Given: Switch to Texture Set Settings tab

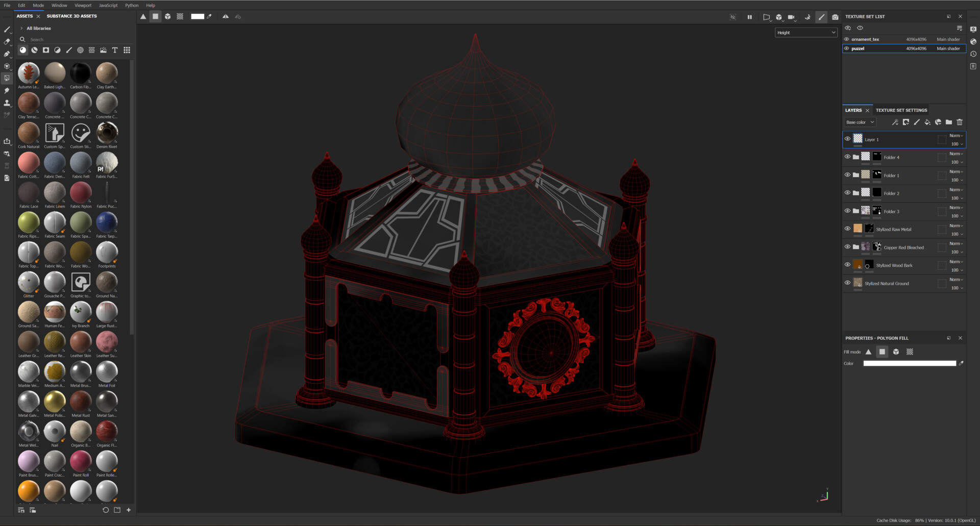Looking at the screenshot, I should (901, 110).
